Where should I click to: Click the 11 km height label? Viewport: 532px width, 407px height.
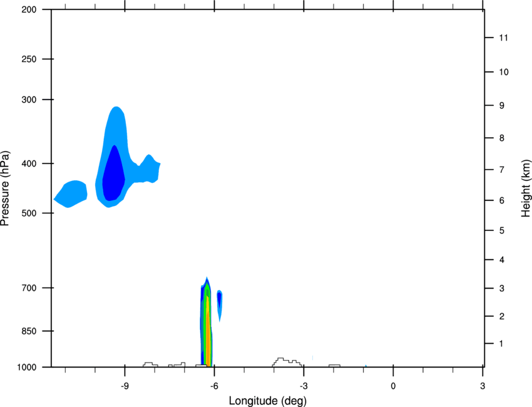coord(503,38)
